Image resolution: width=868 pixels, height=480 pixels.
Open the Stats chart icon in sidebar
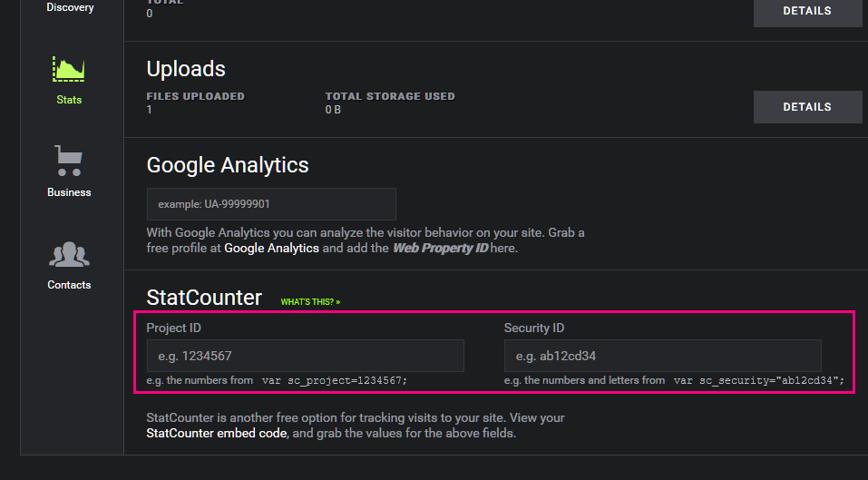(x=69, y=68)
